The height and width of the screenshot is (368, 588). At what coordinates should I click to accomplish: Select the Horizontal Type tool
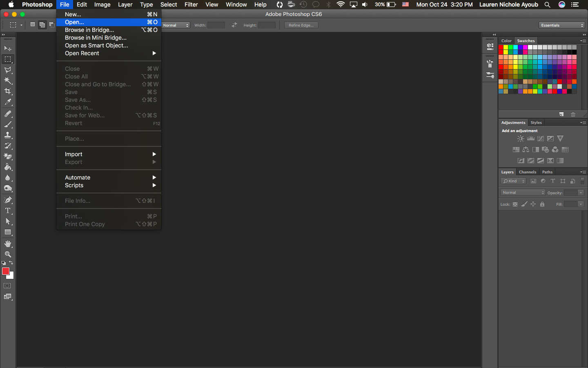click(x=8, y=211)
